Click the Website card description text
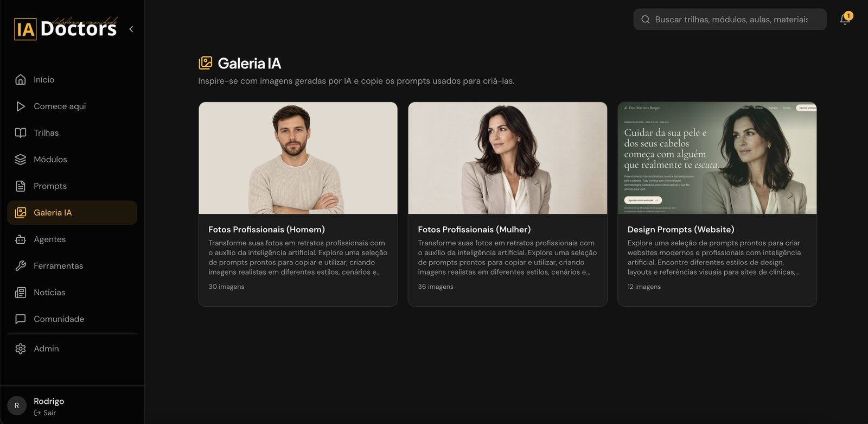The image size is (868, 424). (714, 257)
